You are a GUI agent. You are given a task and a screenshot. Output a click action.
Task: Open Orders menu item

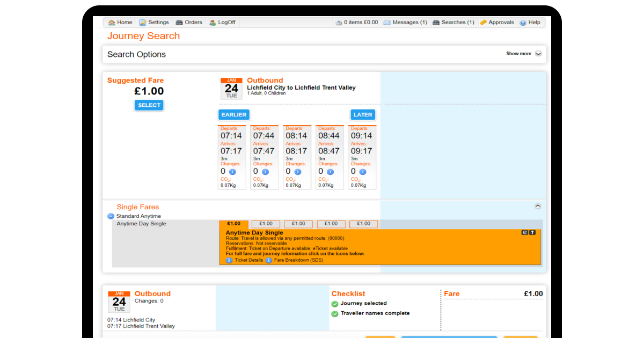[x=189, y=23]
